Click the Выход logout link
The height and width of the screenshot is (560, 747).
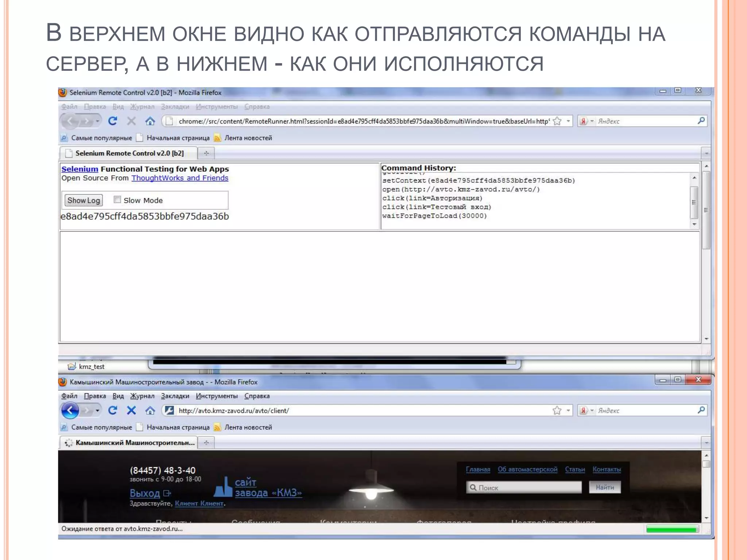(x=145, y=493)
